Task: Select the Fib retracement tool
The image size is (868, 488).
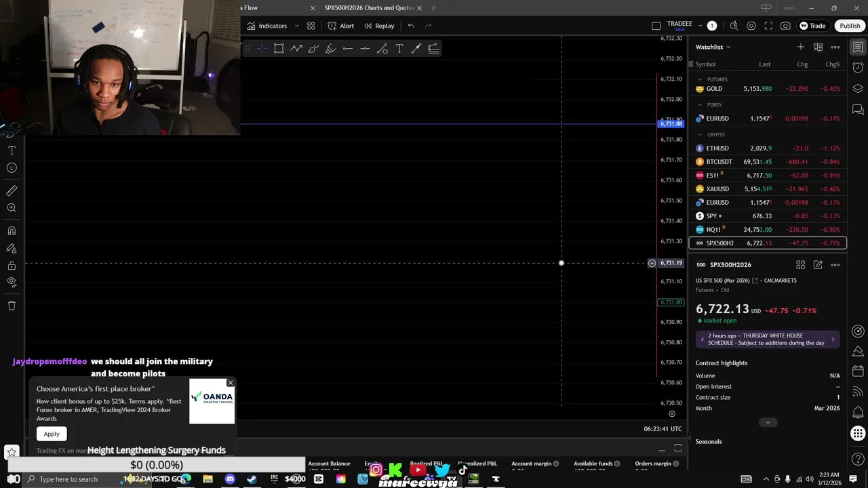Action: point(433,48)
